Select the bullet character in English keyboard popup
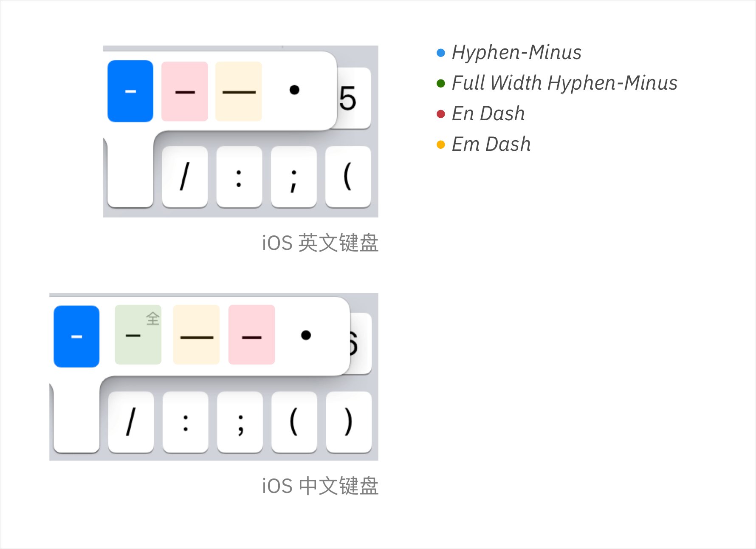Viewport: 756px width, 549px height. pyautogui.click(x=294, y=90)
